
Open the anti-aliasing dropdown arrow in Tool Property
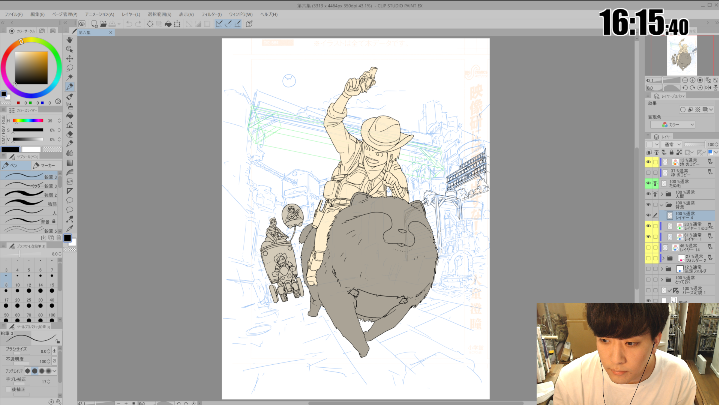click(x=55, y=371)
